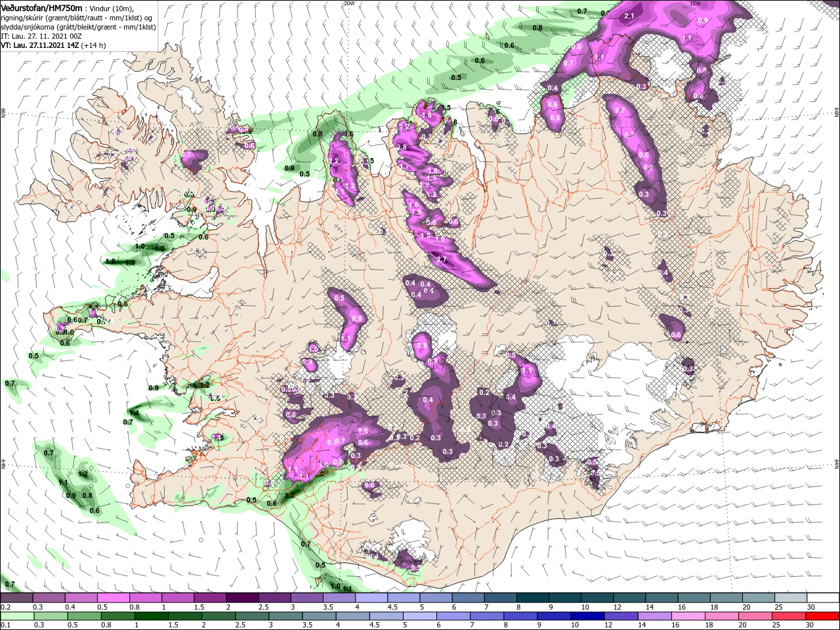This screenshot has height=630, width=840.
Task: Pick the rain scale 16 light pink swatch
Action: [x=688, y=616]
